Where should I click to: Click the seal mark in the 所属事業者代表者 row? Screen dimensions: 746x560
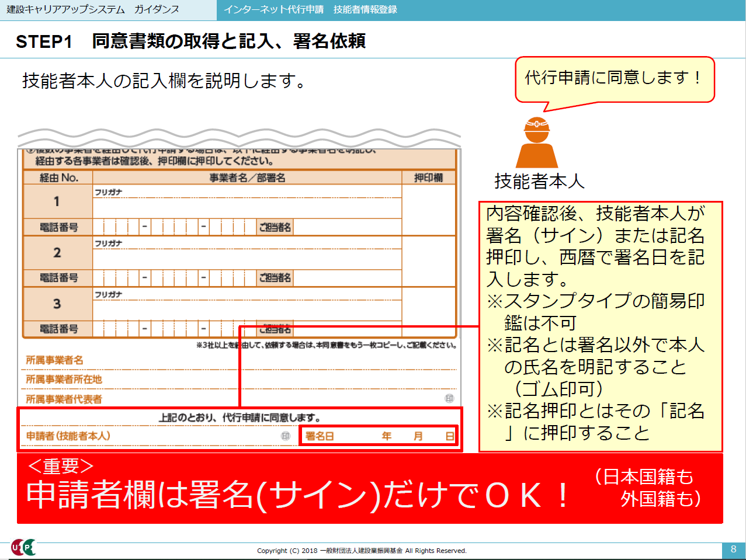click(x=449, y=398)
